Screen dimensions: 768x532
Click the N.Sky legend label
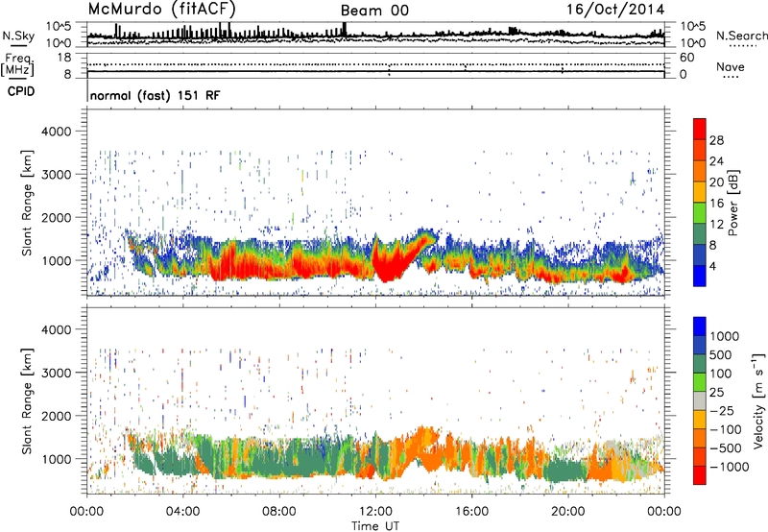point(18,36)
